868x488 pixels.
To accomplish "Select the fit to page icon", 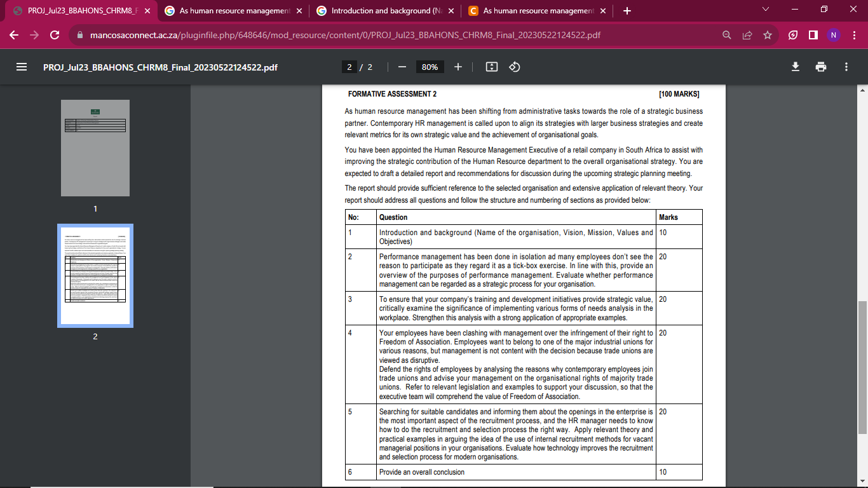I will [491, 66].
